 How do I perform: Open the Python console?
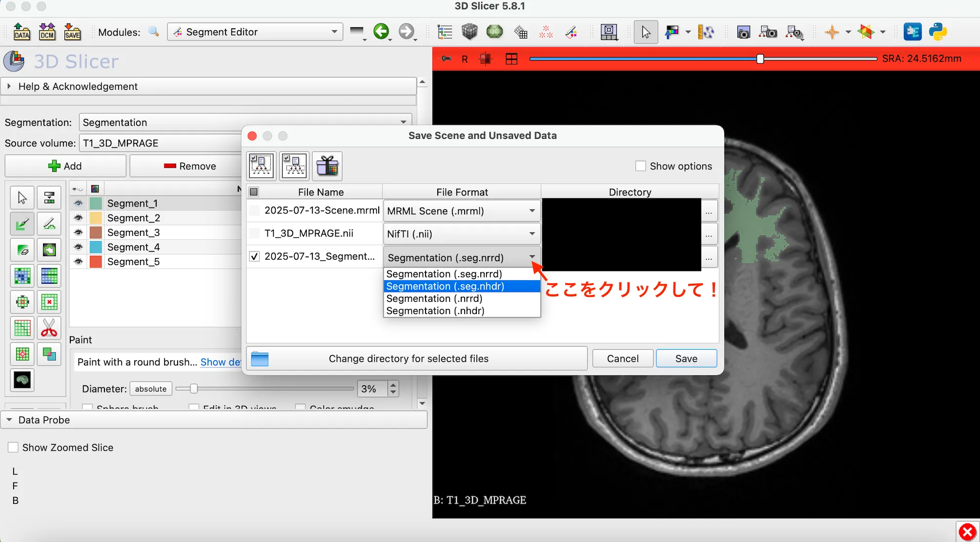[x=939, y=32]
